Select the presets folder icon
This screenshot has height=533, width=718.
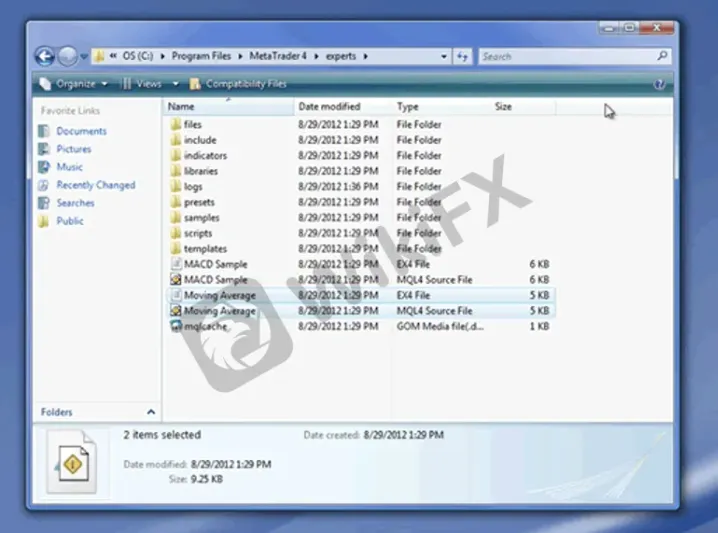(x=176, y=202)
